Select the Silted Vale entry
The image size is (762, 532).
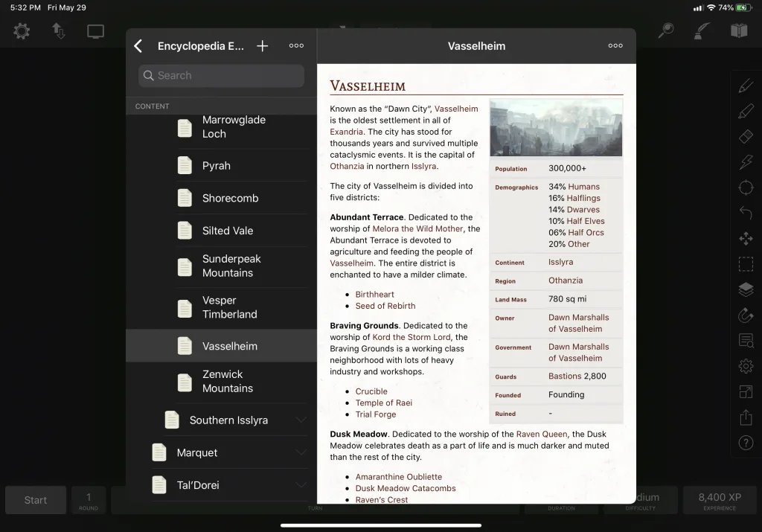click(x=222, y=231)
